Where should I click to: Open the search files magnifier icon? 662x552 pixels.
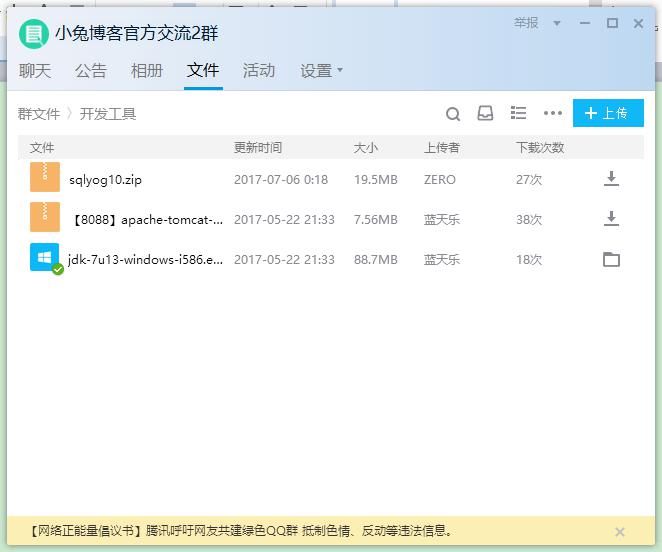coord(453,114)
